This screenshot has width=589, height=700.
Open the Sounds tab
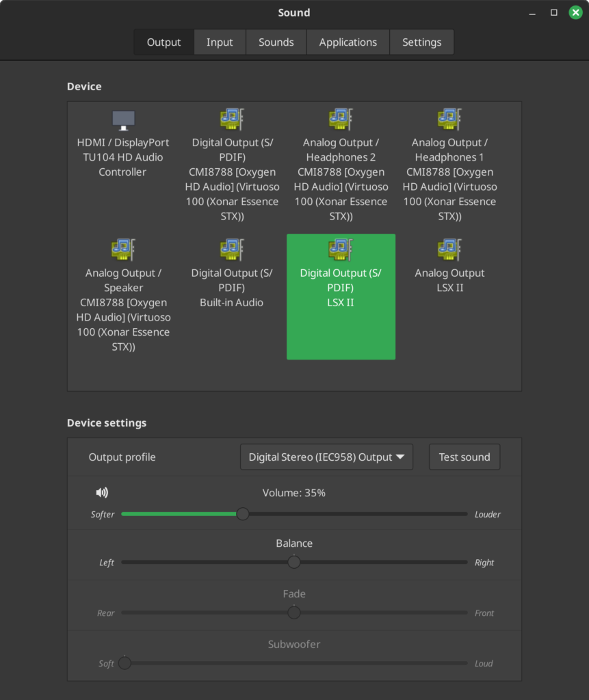click(x=276, y=42)
